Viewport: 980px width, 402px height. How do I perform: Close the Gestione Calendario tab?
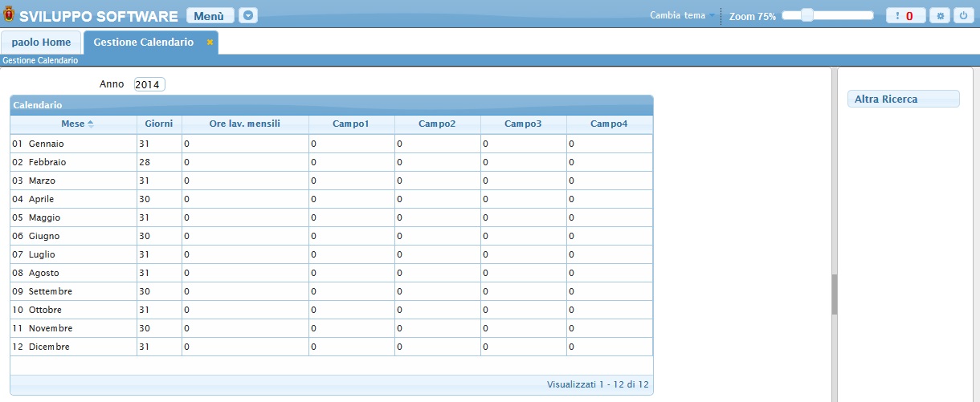(210, 42)
